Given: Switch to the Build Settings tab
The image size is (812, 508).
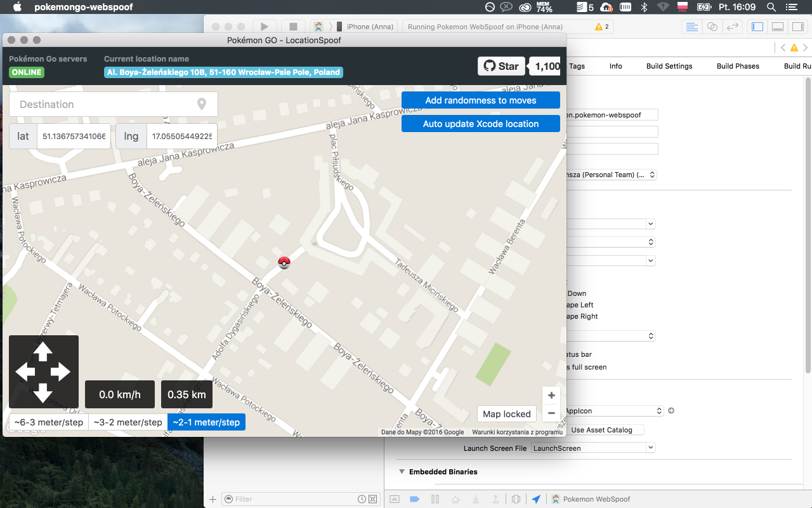Looking at the screenshot, I should [x=669, y=66].
